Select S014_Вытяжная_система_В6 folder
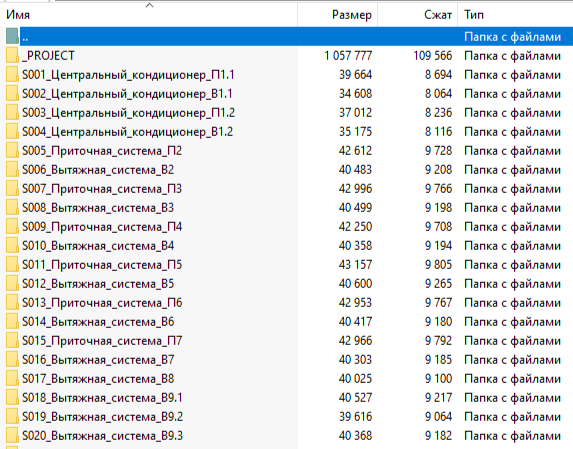 (x=98, y=321)
